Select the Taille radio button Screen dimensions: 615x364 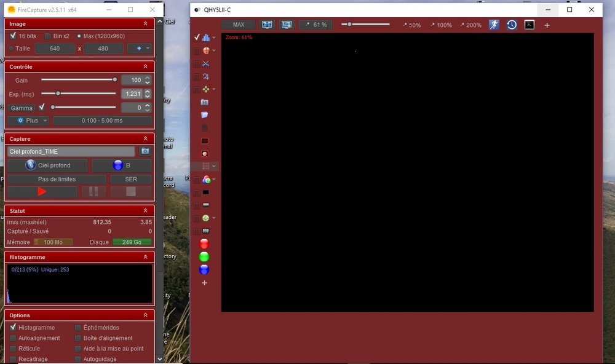[11, 49]
